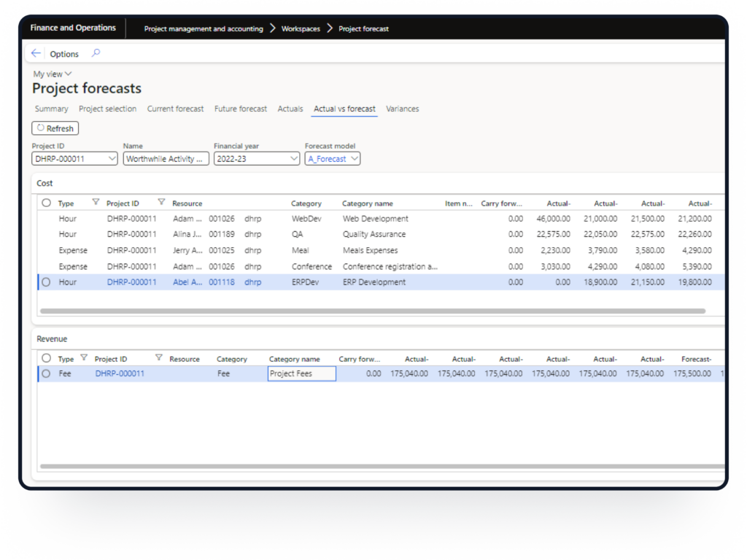747x560 pixels.
Task: Open the Type column filter in Cost grid
Action: tap(96, 203)
